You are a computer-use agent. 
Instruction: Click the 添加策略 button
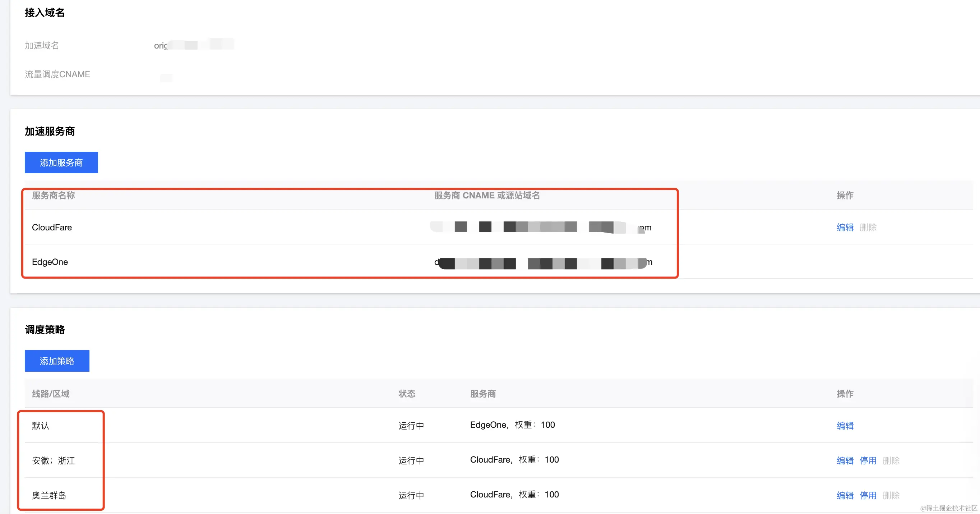click(x=57, y=361)
